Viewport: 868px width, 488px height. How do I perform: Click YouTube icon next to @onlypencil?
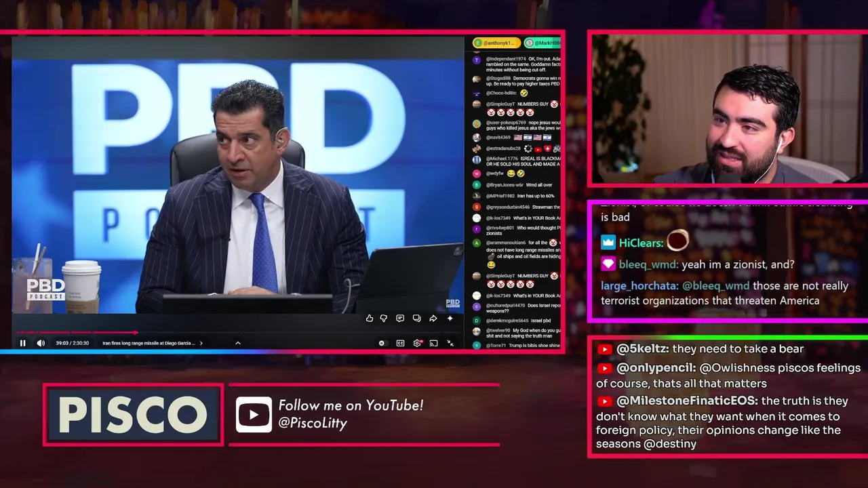(604, 368)
